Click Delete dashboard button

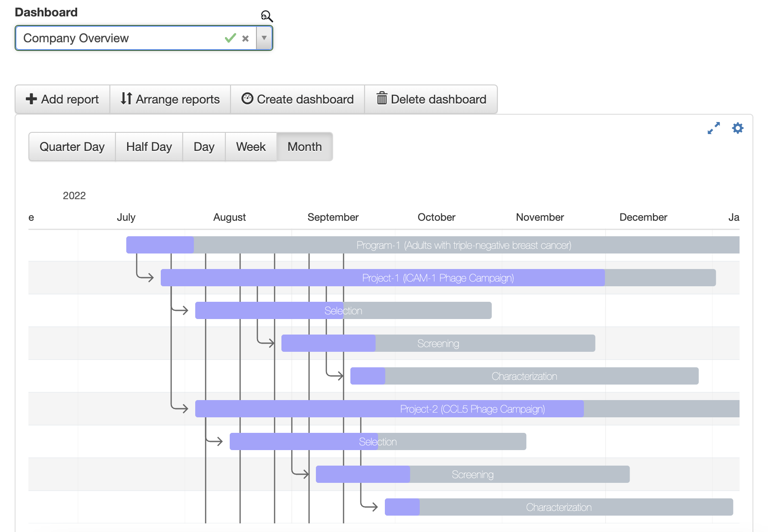[x=431, y=99]
